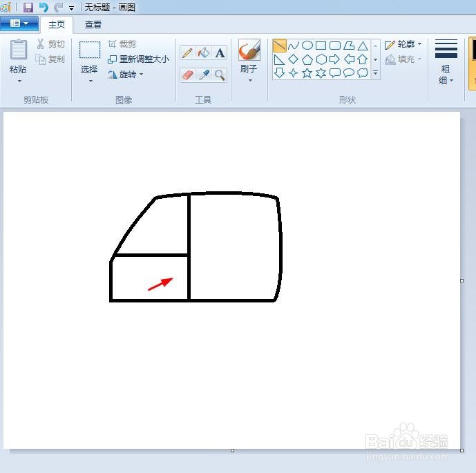Click the 剪切 button

click(x=50, y=44)
